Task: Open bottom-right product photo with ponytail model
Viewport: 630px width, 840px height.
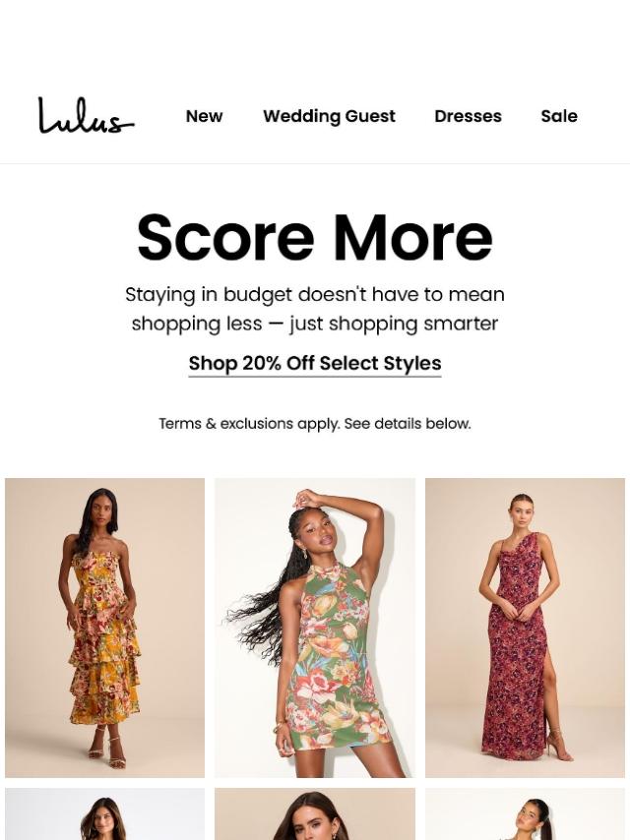Action: point(525,813)
